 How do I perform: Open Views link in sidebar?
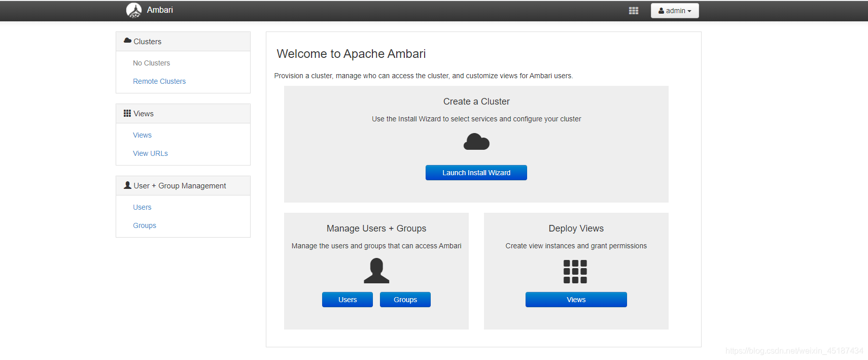[142, 135]
